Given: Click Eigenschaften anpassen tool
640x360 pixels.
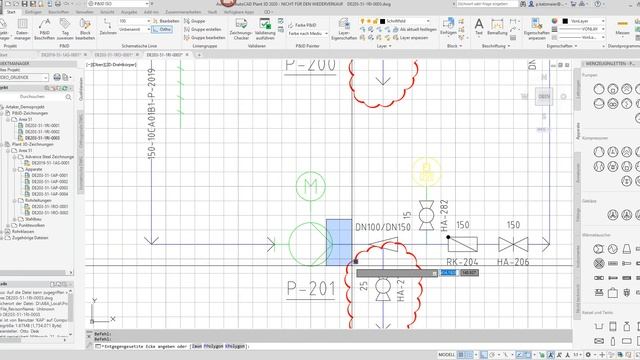Looking at the screenshot, I should 537,29.
